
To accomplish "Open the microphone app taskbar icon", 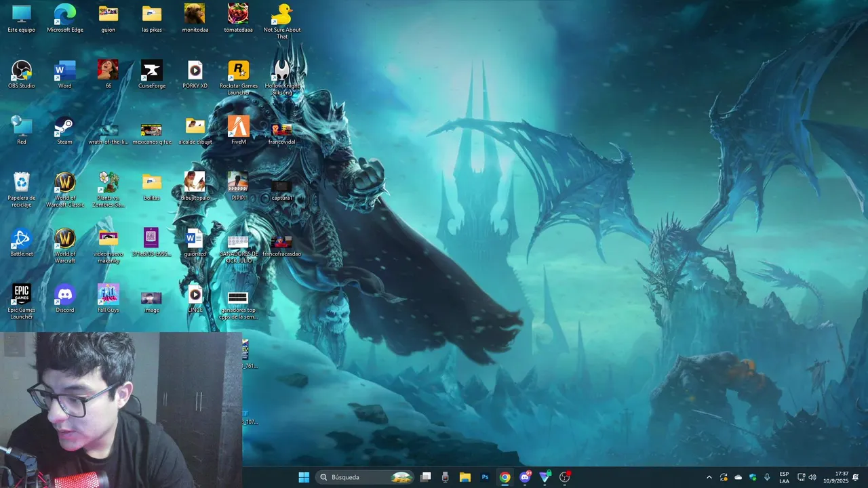I will coord(445,477).
